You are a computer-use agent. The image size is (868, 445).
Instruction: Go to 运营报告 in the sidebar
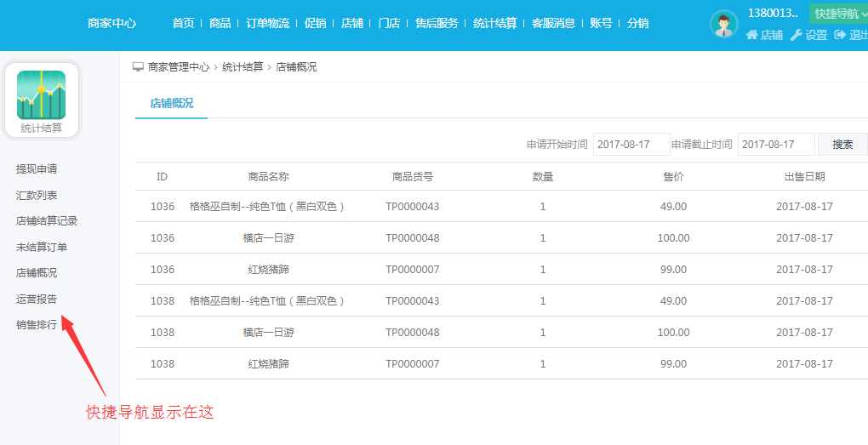(x=37, y=300)
